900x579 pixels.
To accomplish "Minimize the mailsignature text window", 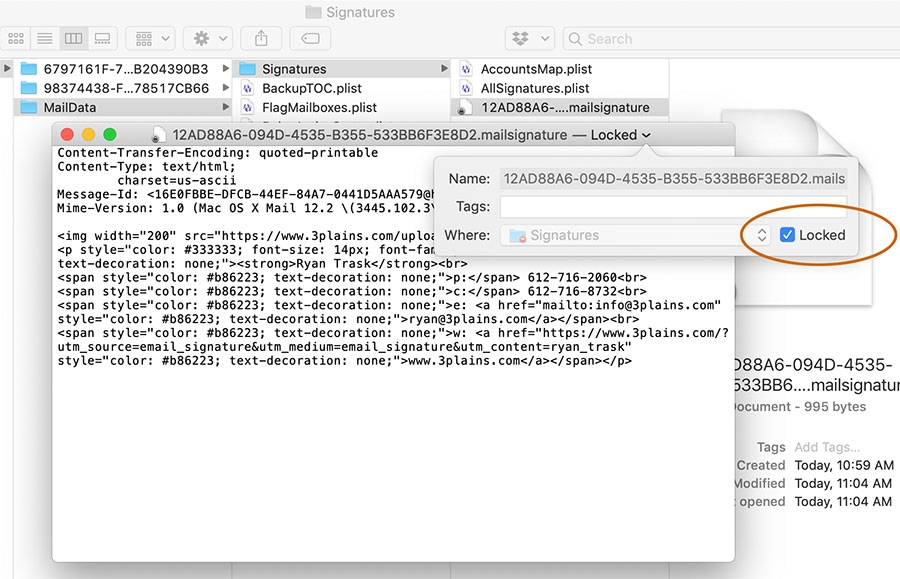I will click(88, 135).
